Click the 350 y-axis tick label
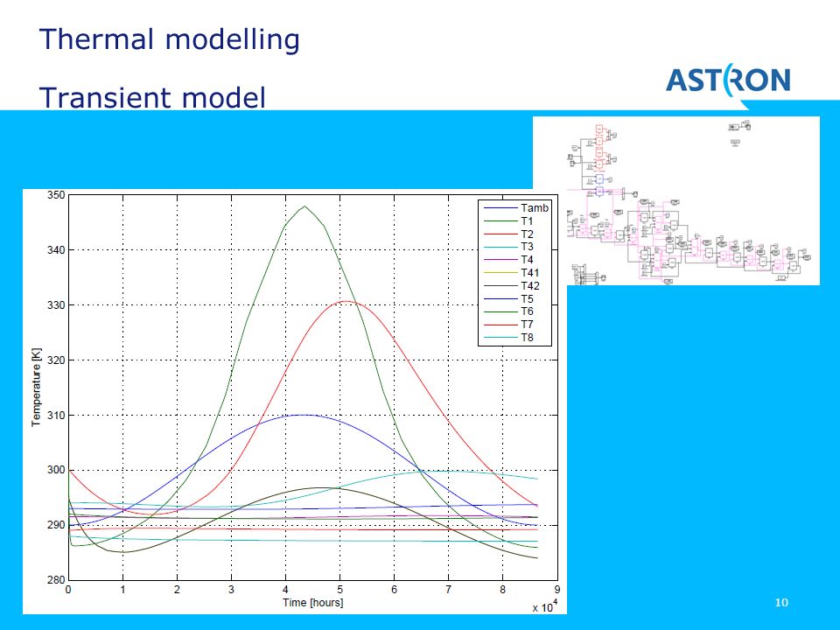Viewport: 840px width, 630px height. pos(56,195)
